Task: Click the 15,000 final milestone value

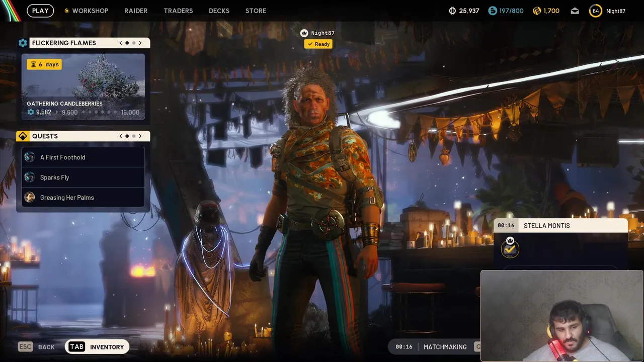Action: [130, 112]
